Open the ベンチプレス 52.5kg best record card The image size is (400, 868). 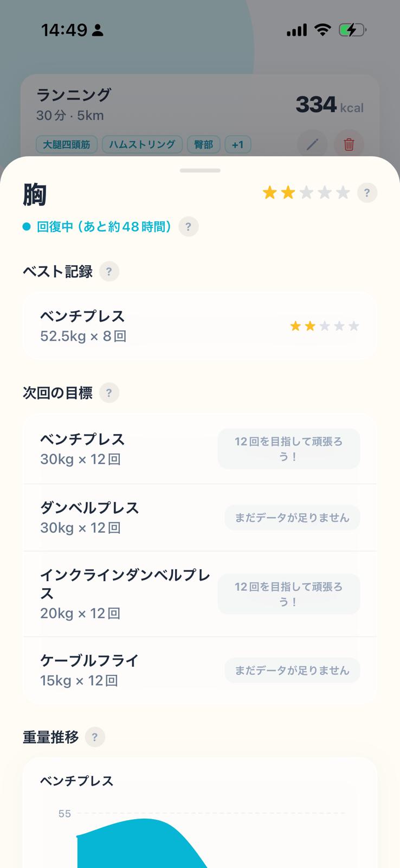199,325
